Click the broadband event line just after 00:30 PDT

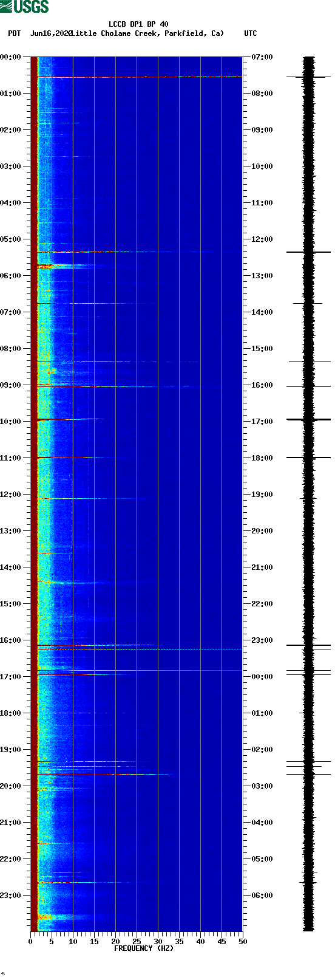pos(140,77)
